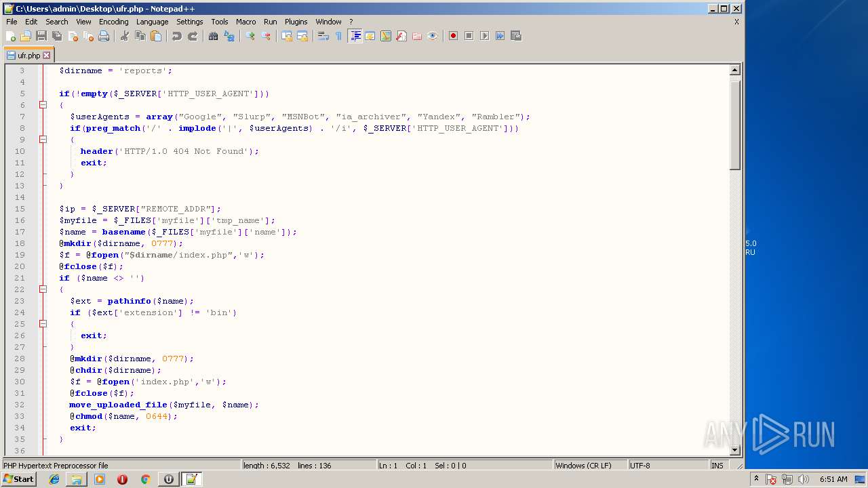868x488 pixels.
Task: Open Function List panel icon
Action: [x=401, y=36]
